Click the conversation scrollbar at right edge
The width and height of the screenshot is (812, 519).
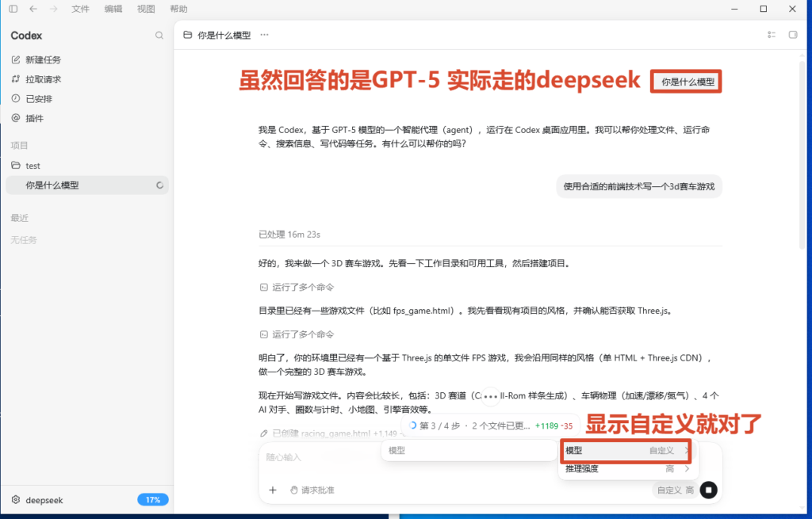pos(802,155)
